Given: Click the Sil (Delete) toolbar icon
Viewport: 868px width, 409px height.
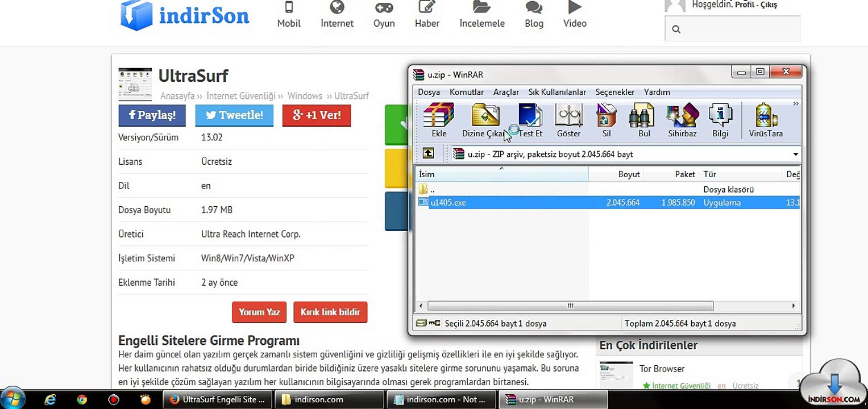Looking at the screenshot, I should [607, 120].
